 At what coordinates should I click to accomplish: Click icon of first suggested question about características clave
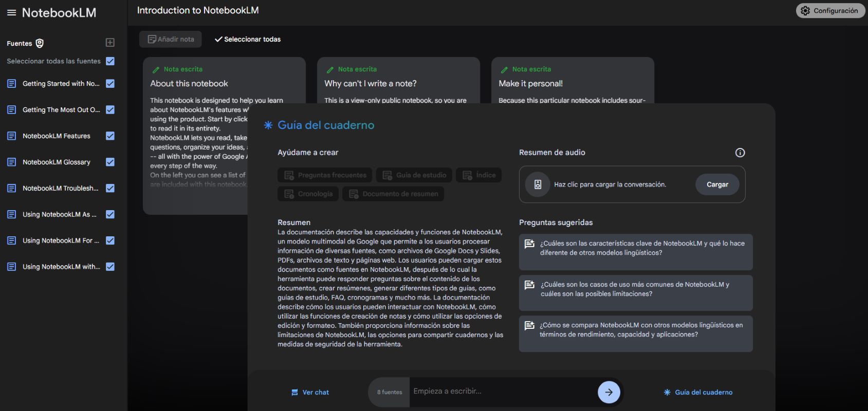[x=529, y=244]
